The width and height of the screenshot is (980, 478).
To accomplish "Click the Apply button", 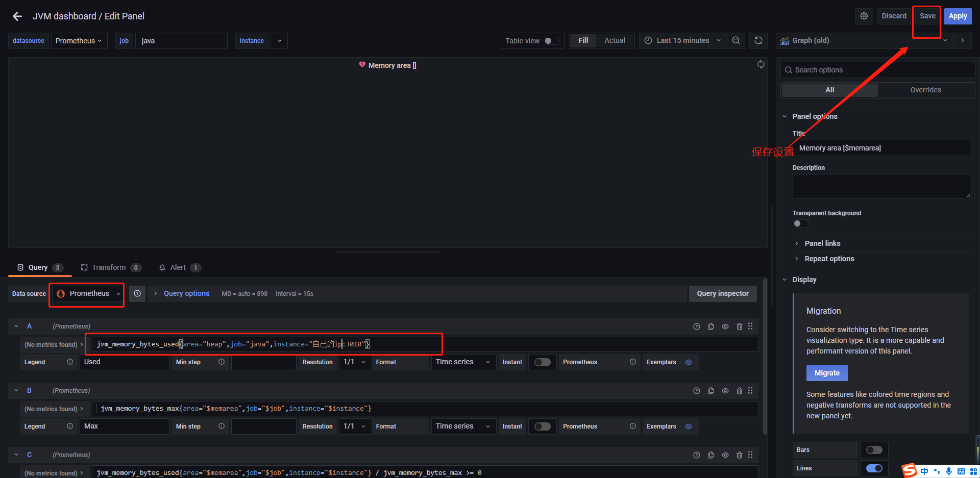I will coord(958,16).
